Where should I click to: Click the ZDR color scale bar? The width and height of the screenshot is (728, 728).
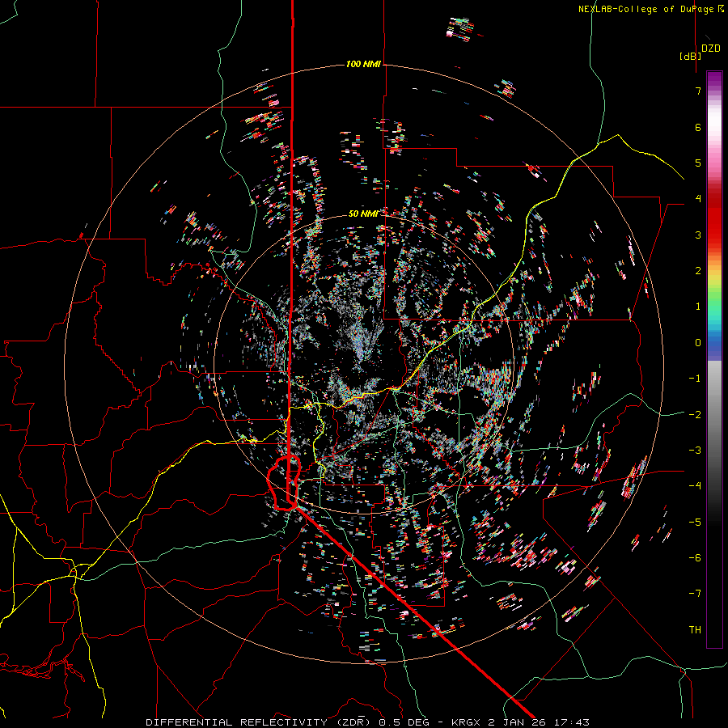coord(714,359)
